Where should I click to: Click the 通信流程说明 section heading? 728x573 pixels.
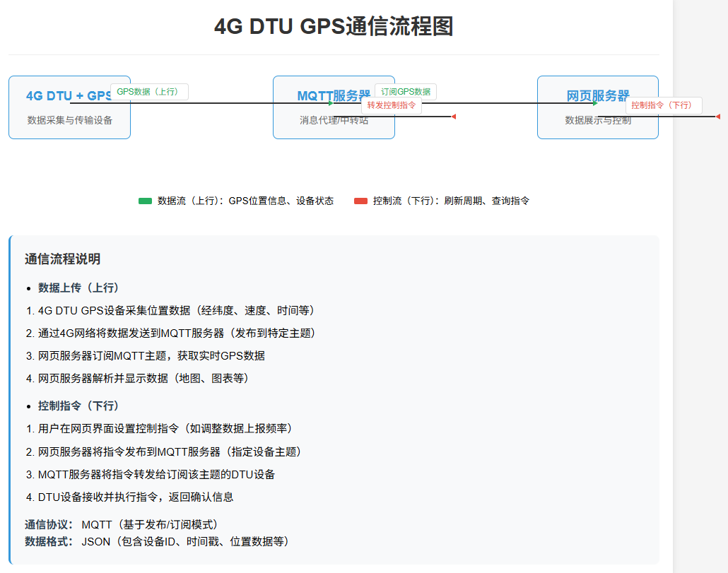(62, 259)
